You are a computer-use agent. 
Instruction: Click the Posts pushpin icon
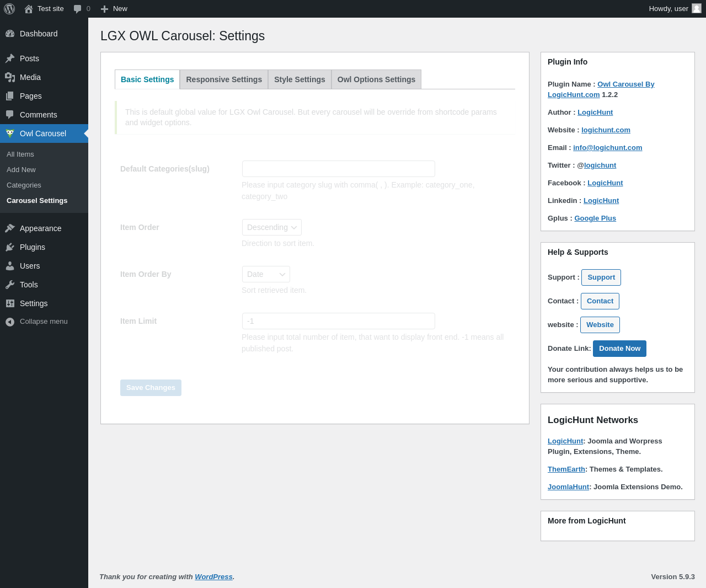pos(10,58)
